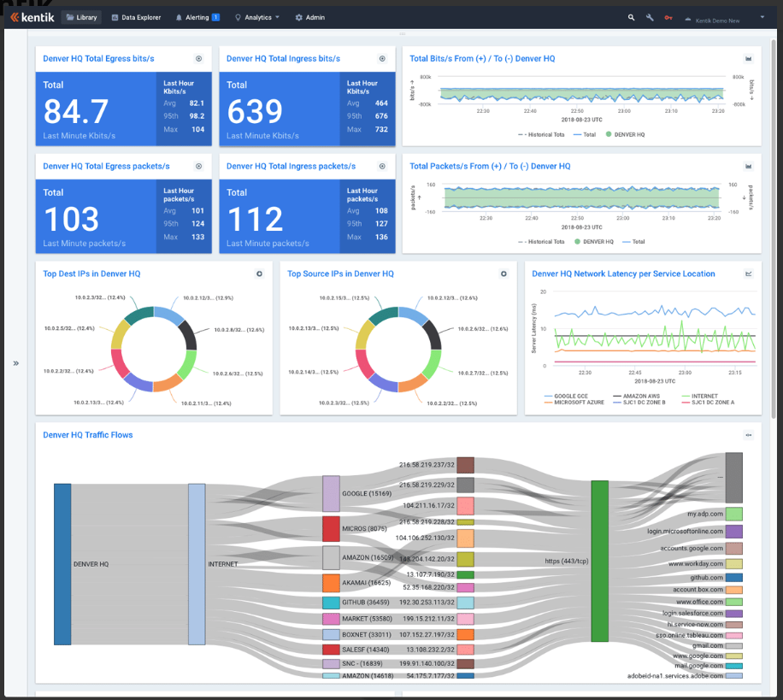Expand the left sidebar with double chevron
Screen dimensions: 783x700
tap(15, 363)
